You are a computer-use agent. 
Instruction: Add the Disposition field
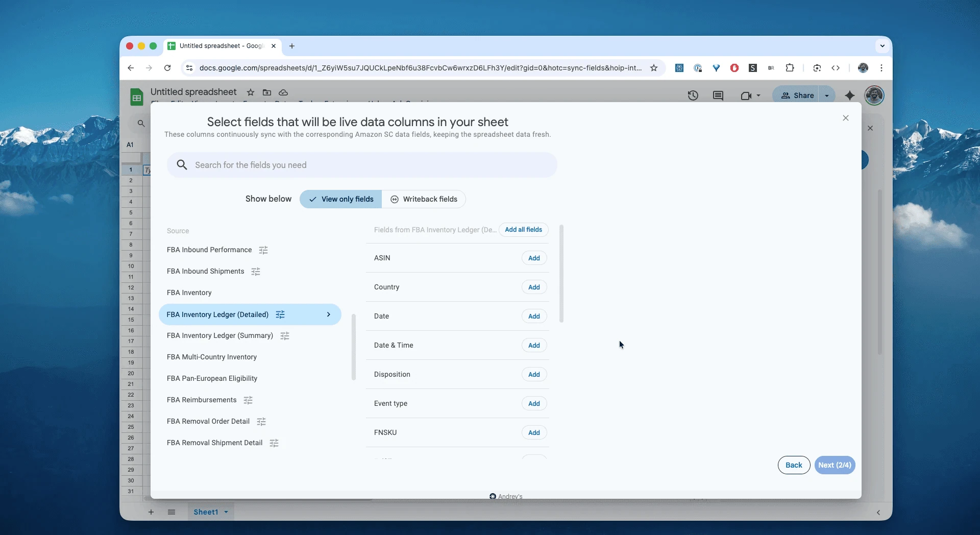pos(534,375)
